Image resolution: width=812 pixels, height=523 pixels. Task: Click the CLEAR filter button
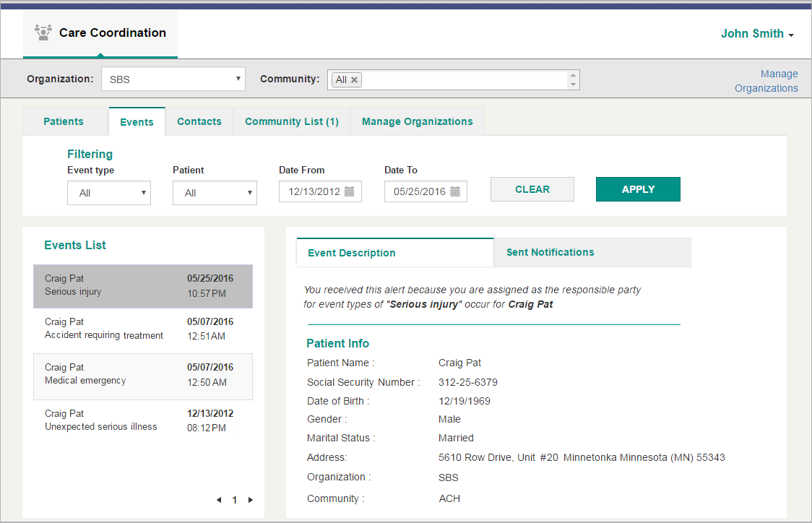click(x=532, y=189)
